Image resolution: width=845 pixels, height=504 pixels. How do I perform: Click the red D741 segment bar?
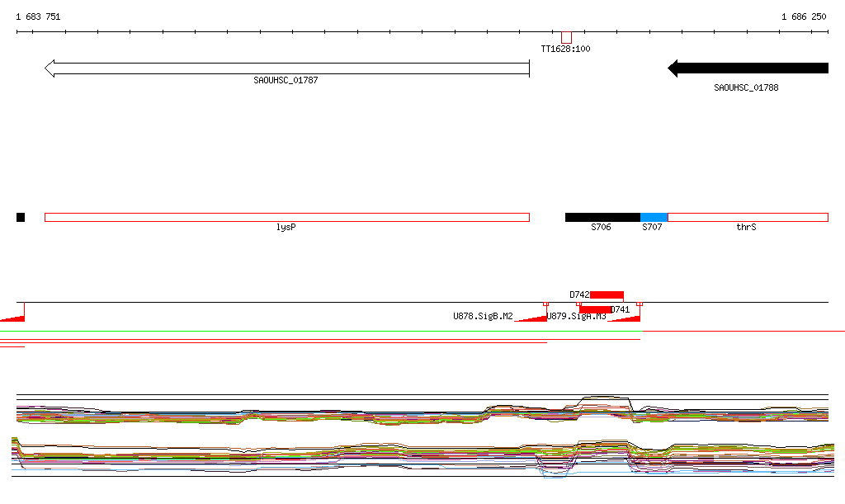coord(595,309)
